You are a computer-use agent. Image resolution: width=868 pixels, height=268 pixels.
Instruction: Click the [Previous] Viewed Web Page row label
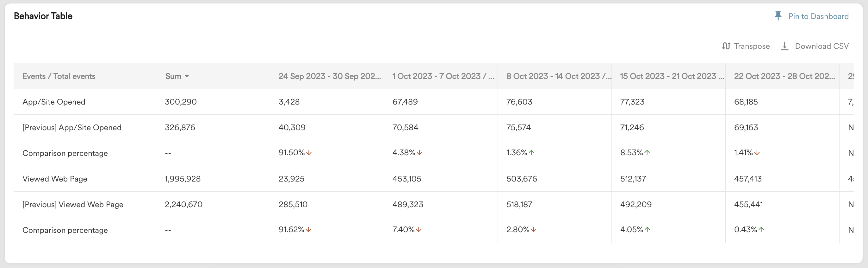tap(73, 205)
